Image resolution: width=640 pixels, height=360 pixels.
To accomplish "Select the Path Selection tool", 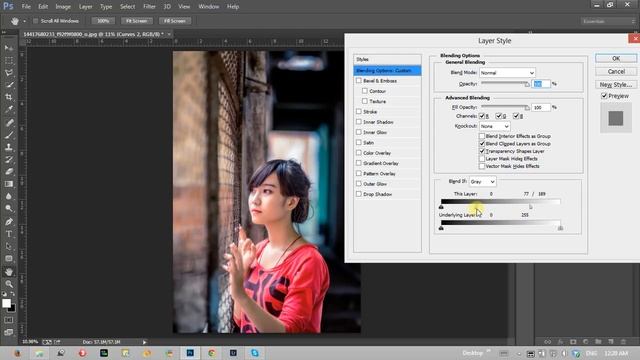I will [x=9, y=246].
